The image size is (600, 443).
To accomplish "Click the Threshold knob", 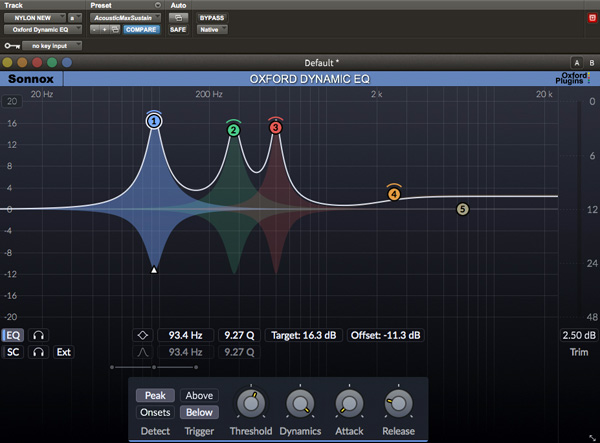I will [251, 403].
